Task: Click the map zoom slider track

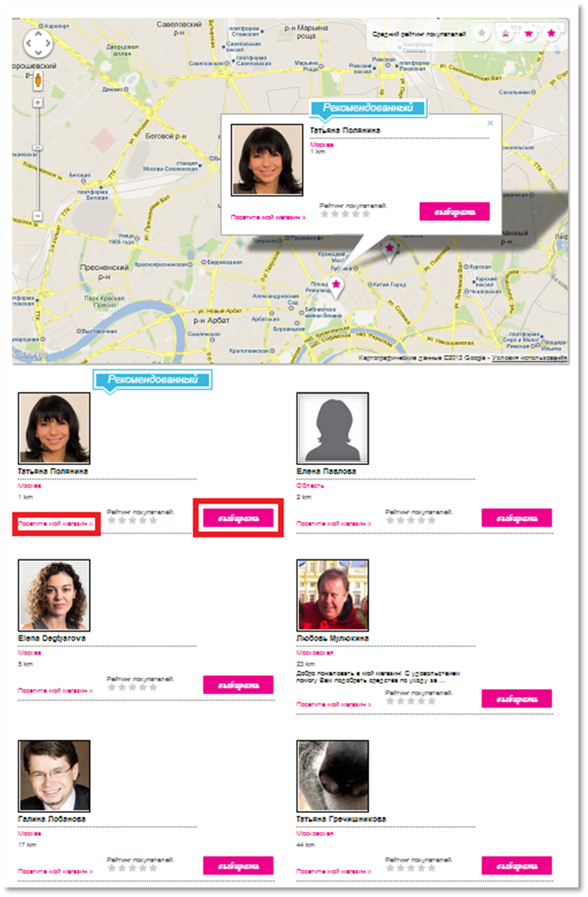Action: pos(38,158)
